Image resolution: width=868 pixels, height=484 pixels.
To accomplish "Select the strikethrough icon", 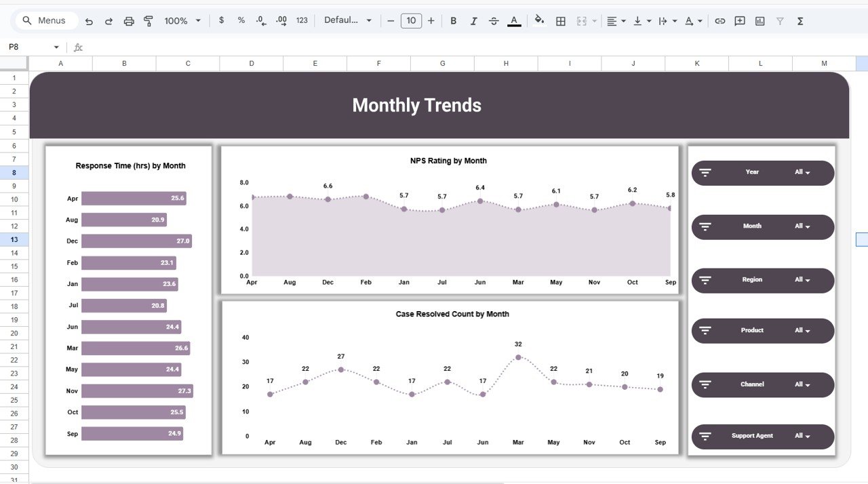I will 494,20.
